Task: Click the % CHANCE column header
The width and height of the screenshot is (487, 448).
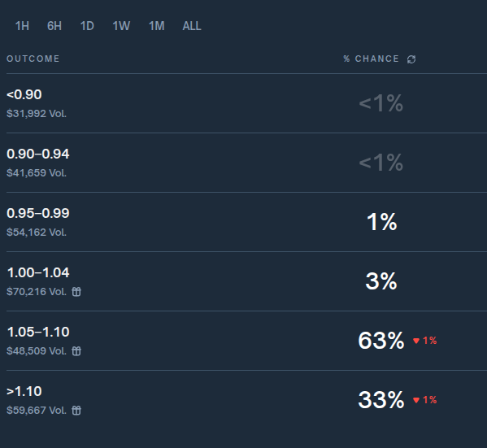Action: tap(372, 59)
